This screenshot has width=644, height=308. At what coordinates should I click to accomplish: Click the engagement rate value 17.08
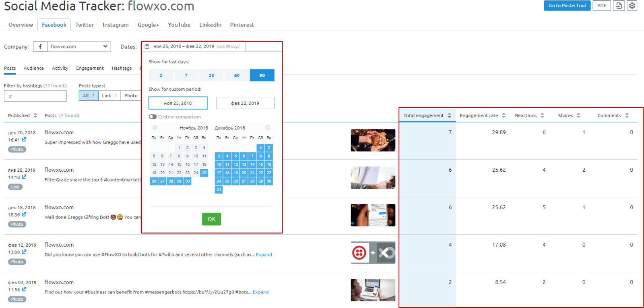point(499,245)
